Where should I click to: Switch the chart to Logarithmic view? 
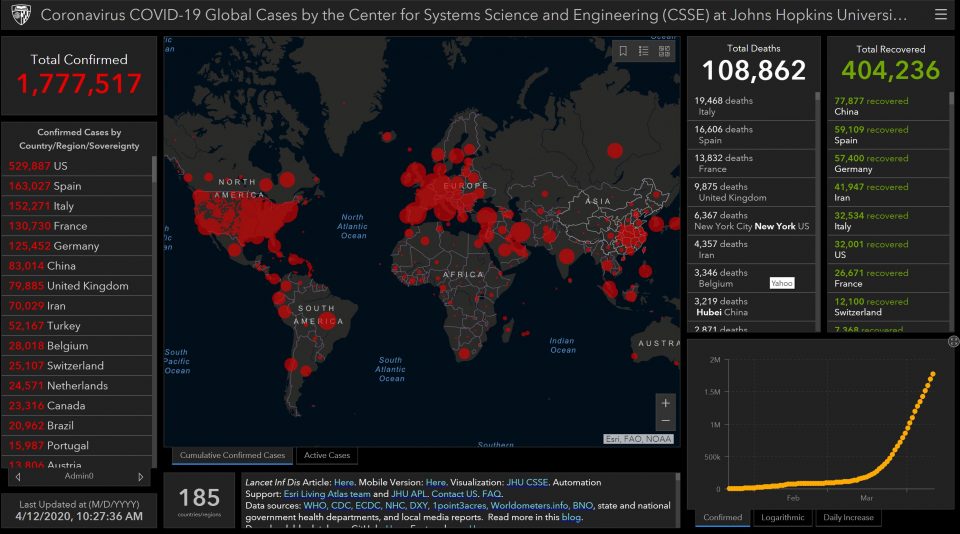tap(781, 518)
